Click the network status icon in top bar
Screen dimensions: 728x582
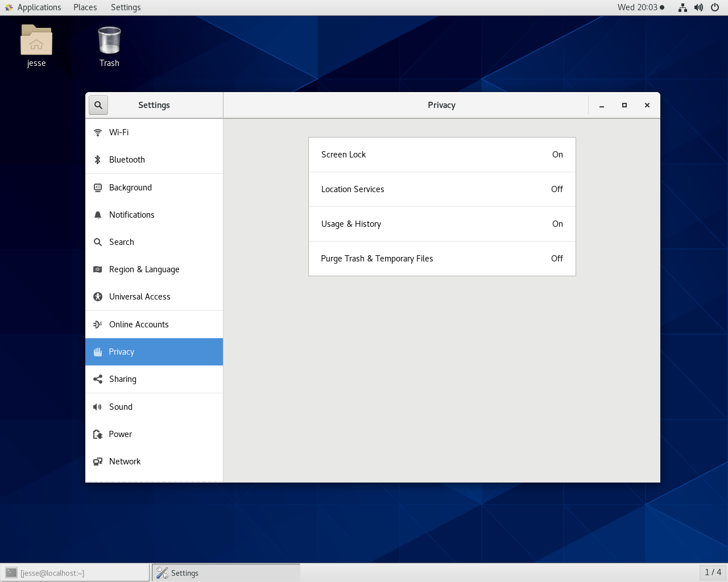682,7
